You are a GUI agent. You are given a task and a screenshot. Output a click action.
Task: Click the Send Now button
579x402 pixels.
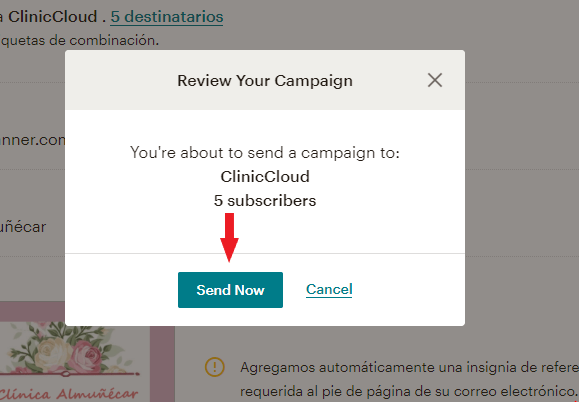tap(230, 290)
